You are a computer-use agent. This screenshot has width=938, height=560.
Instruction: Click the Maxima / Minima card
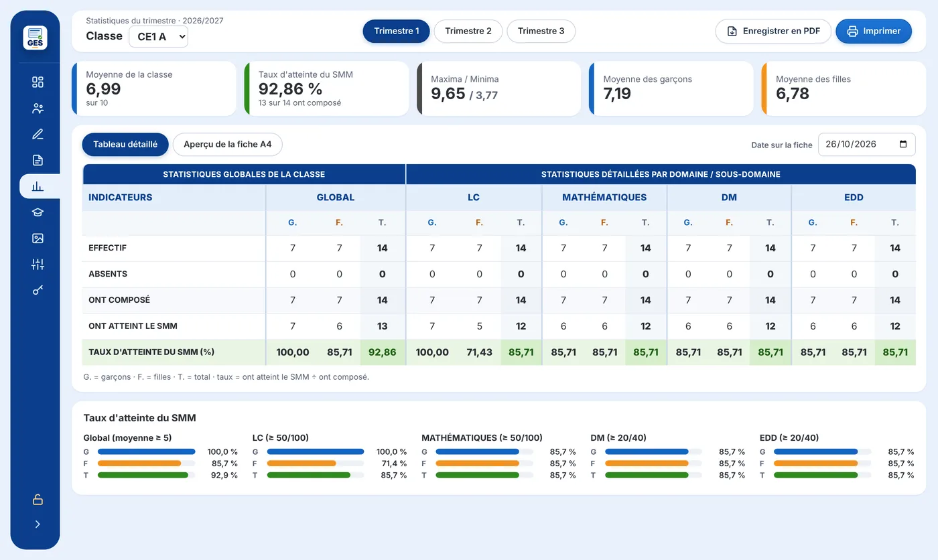499,88
